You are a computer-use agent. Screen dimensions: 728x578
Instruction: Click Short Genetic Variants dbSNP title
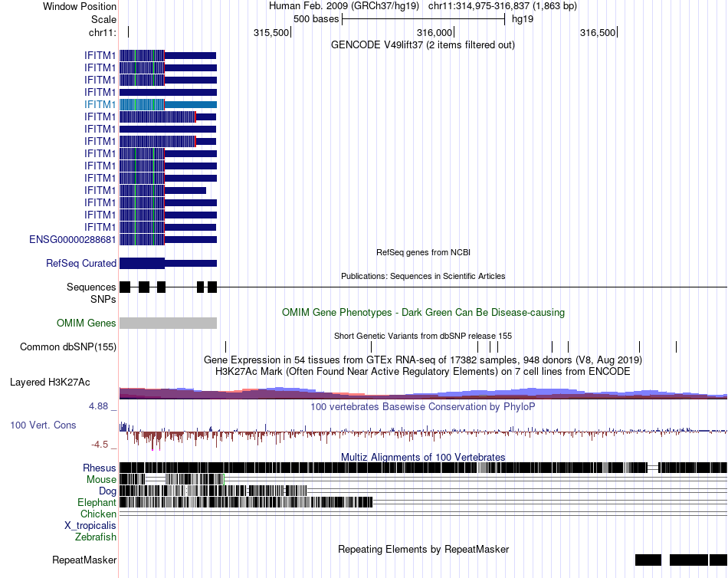[423, 336]
